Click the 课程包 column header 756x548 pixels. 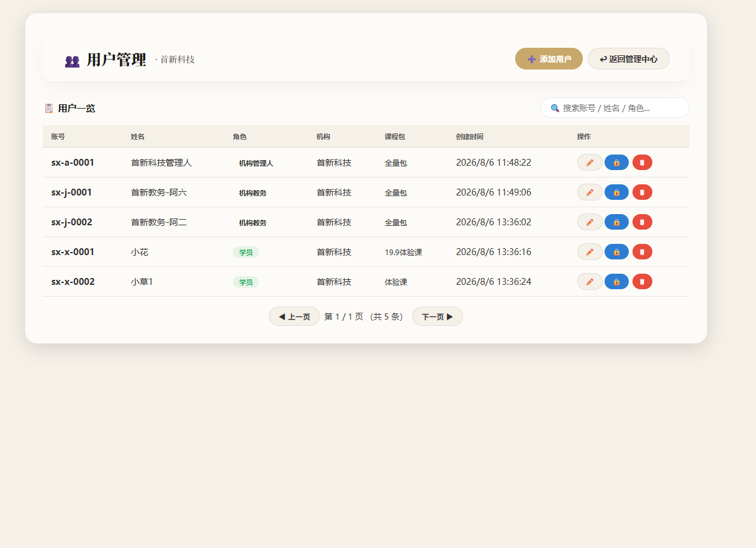click(x=395, y=137)
